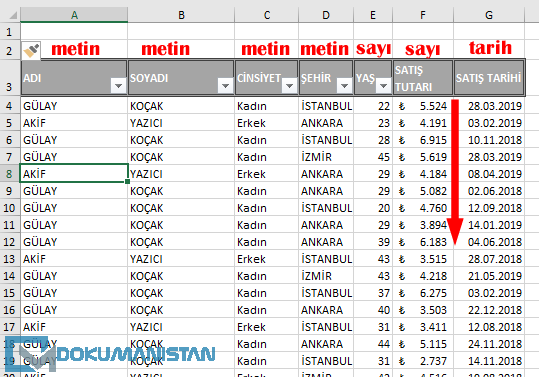
Task: Select the age 37 cell
Action: (373, 293)
